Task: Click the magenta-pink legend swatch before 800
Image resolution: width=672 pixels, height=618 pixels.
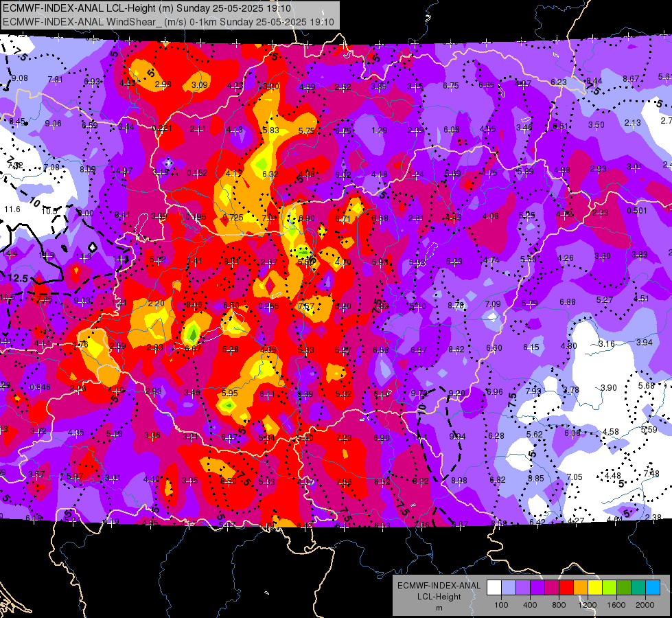Action: click(x=552, y=587)
